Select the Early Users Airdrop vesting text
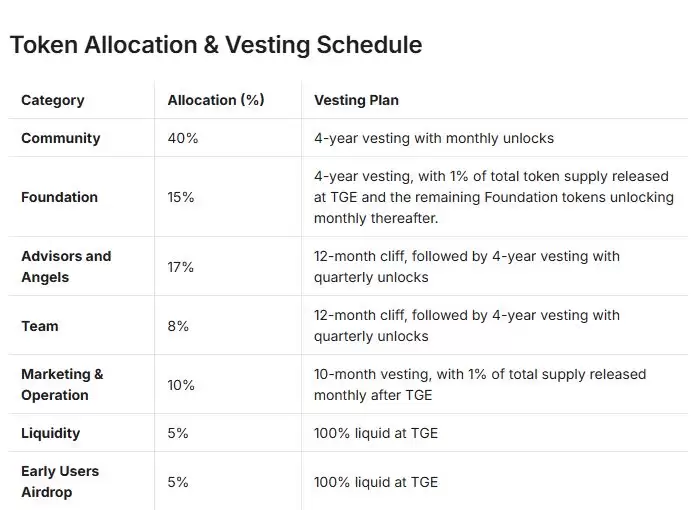 point(376,481)
